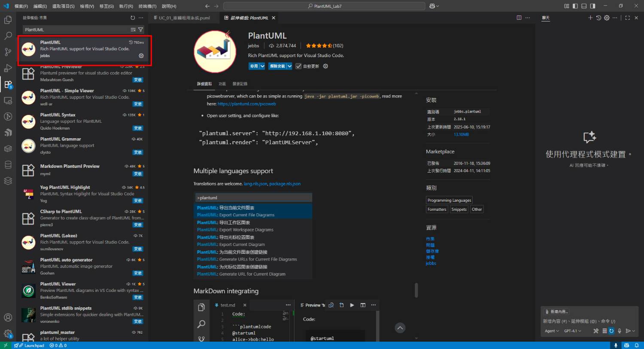Open the plantuml.com/picoweb link

[x=247, y=104]
